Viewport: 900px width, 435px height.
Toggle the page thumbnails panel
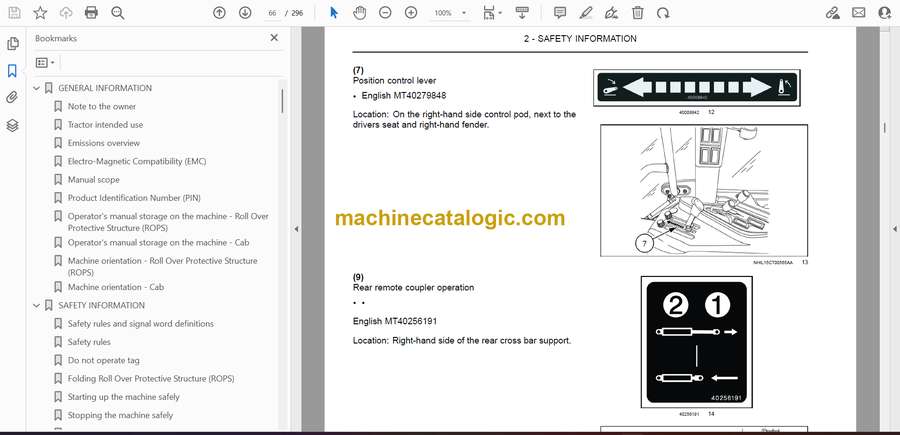pos(12,44)
